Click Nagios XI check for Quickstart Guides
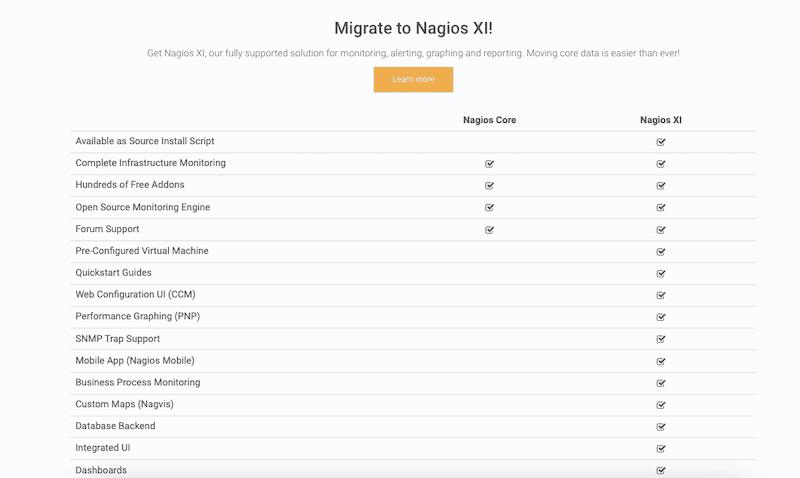800x478 pixels. (661, 273)
